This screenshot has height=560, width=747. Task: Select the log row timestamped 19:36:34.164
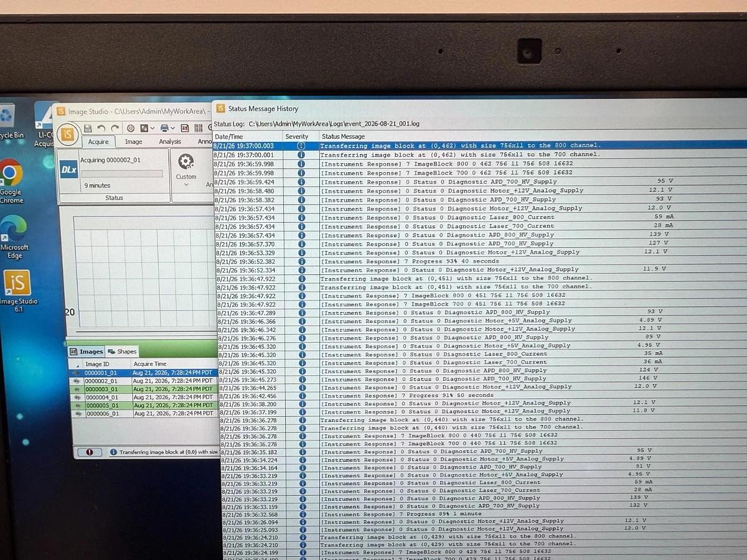(x=482, y=467)
